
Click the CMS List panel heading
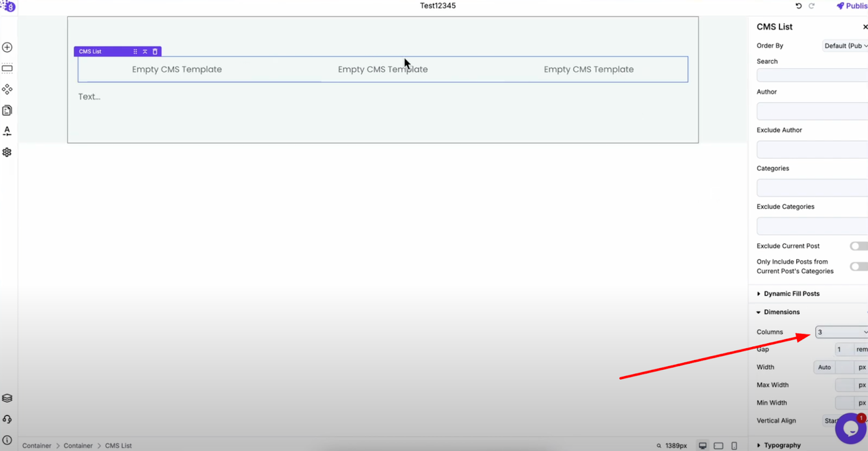click(774, 27)
